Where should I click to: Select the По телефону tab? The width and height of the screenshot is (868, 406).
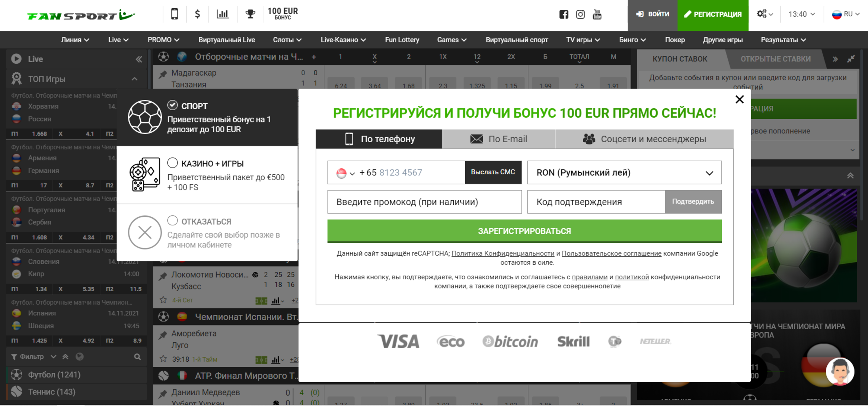tap(379, 139)
